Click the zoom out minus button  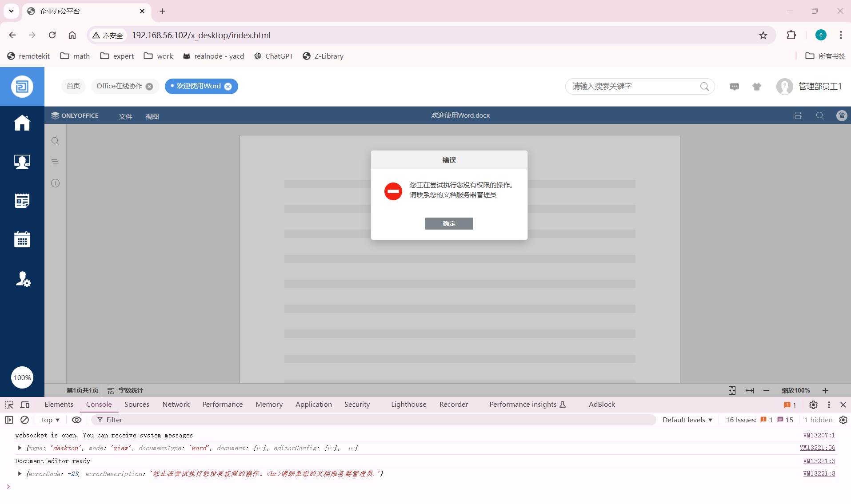coord(766,390)
